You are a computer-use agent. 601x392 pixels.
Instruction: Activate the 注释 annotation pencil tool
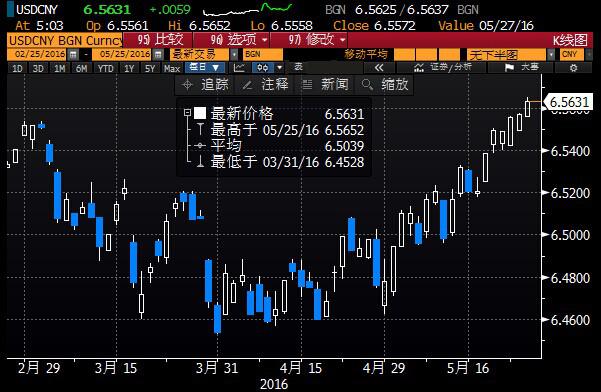pos(265,84)
